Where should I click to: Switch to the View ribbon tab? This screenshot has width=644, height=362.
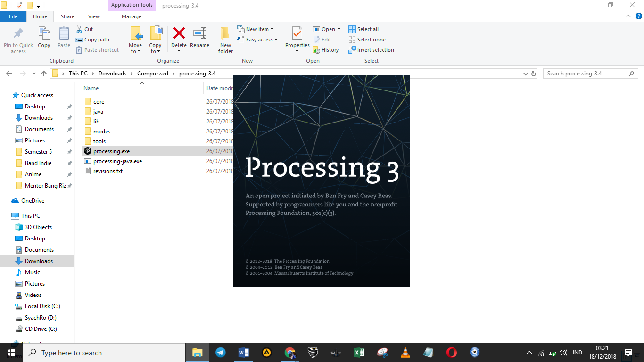[x=93, y=16]
